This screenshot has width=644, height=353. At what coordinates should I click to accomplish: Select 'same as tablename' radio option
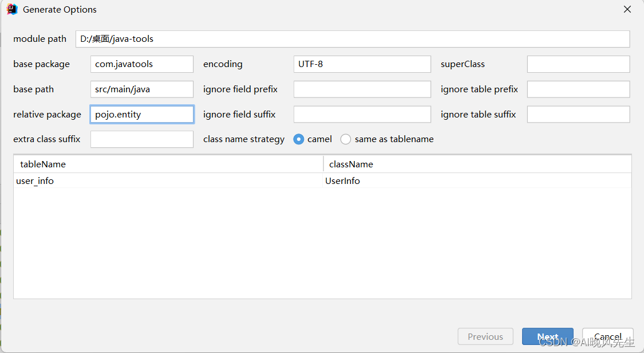[346, 139]
